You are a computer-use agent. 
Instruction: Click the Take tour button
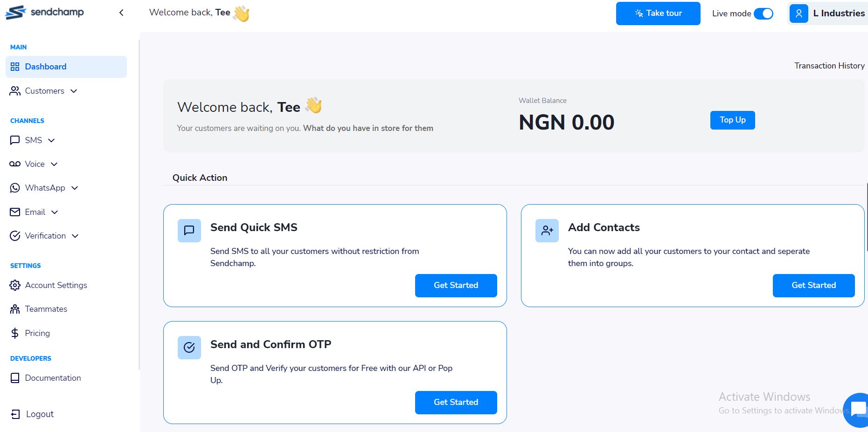pos(658,13)
